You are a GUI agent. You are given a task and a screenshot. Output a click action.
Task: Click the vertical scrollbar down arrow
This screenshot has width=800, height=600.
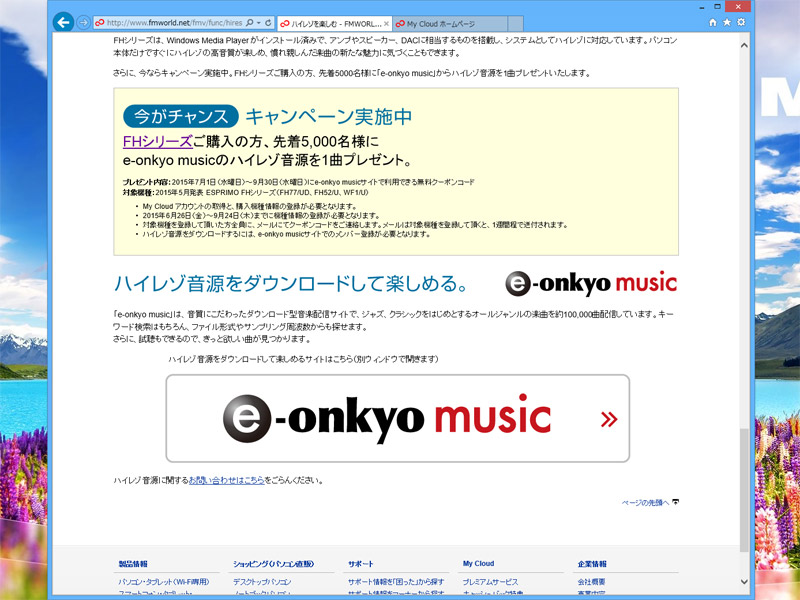click(x=742, y=581)
